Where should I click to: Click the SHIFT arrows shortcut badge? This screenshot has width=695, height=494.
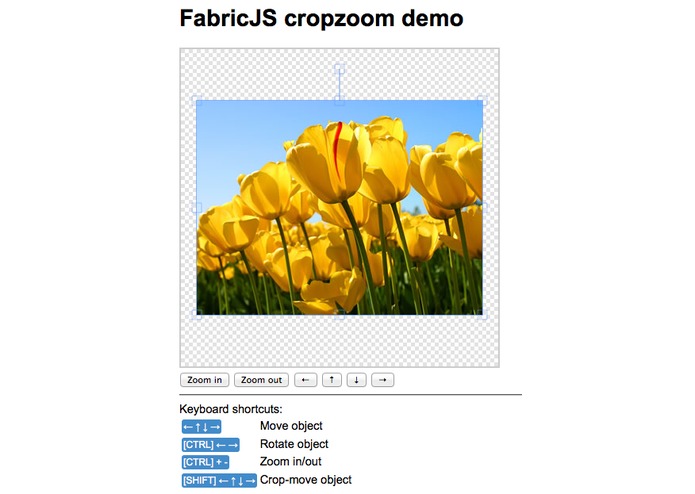[219, 481]
